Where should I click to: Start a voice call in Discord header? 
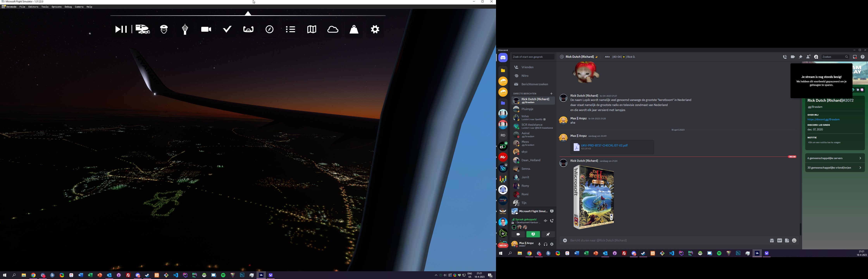[x=785, y=57]
